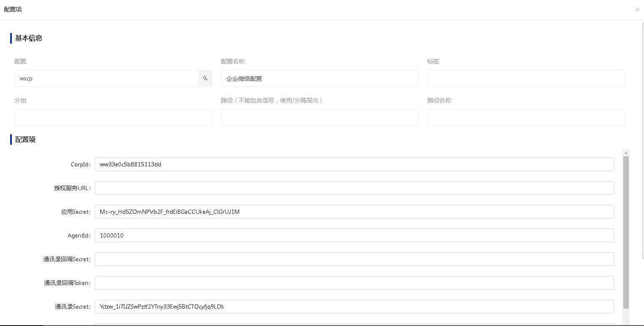Edit the AgentId field showing 1000010
644x326 pixels.
point(354,235)
